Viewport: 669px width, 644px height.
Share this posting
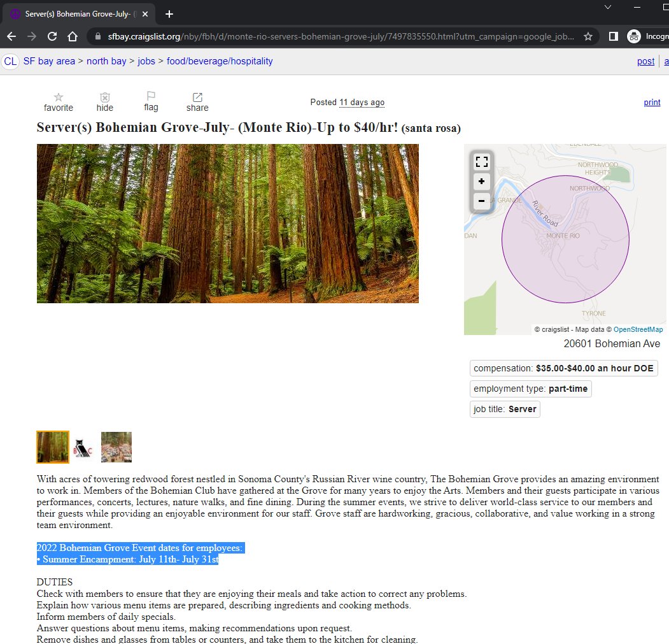click(x=197, y=103)
